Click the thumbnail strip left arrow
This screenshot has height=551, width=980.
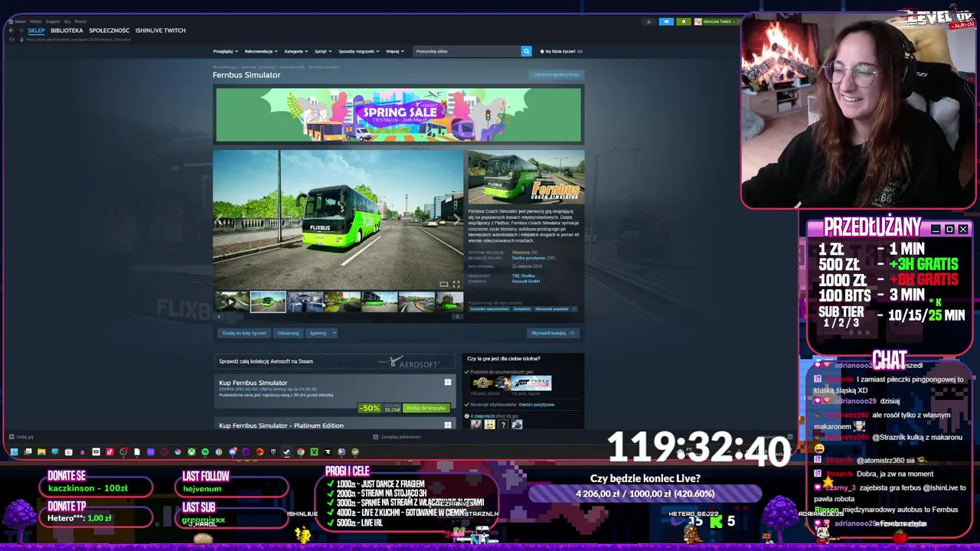(x=219, y=316)
